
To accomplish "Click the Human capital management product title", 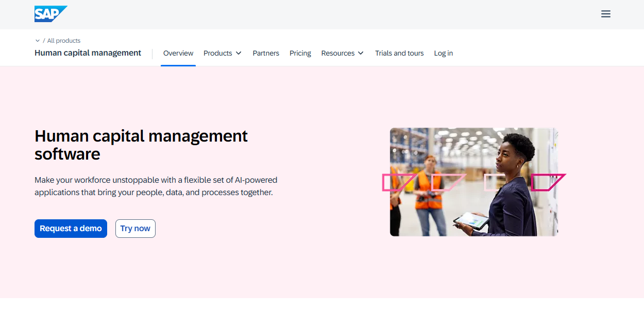I will [88, 53].
